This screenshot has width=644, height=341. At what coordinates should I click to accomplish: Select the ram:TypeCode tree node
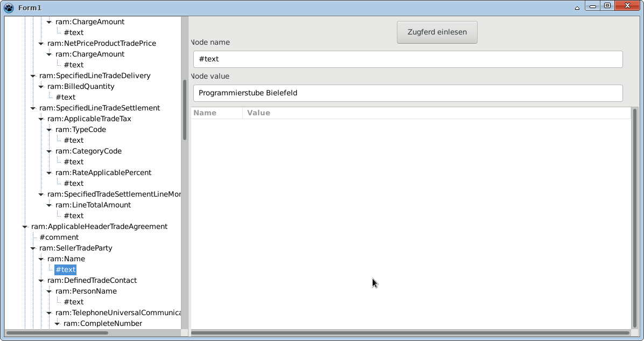[81, 129]
